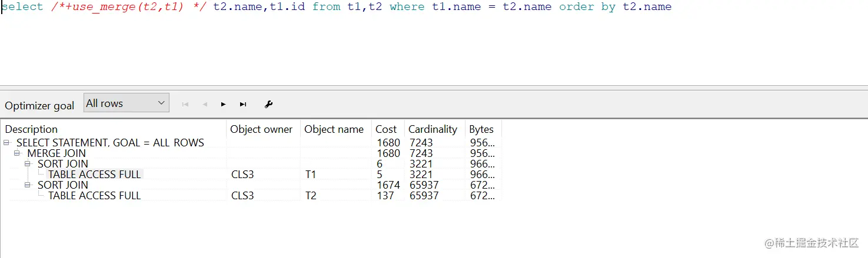This screenshot has width=868, height=258.
Task: Click the Cardinality column header
Action: [x=433, y=129]
